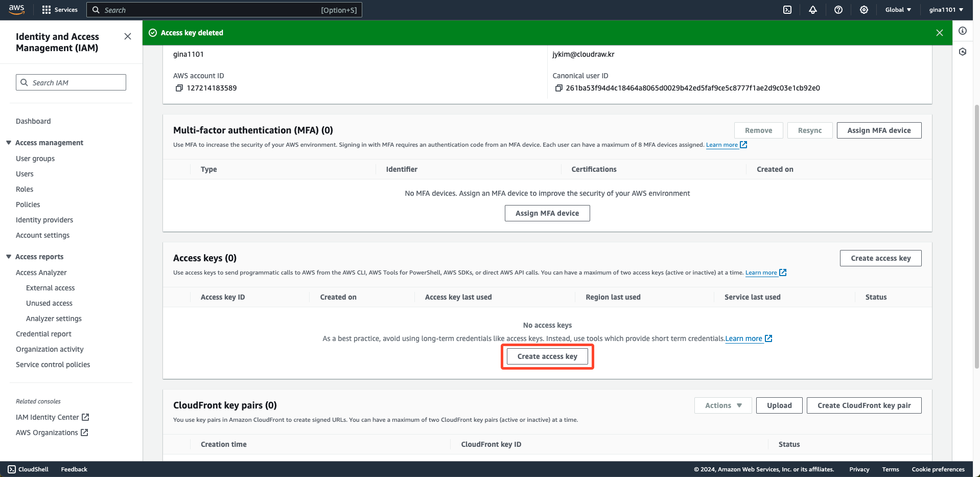The width and height of the screenshot is (980, 477).
Task: Click the Access key last used column header
Action: coord(458,297)
